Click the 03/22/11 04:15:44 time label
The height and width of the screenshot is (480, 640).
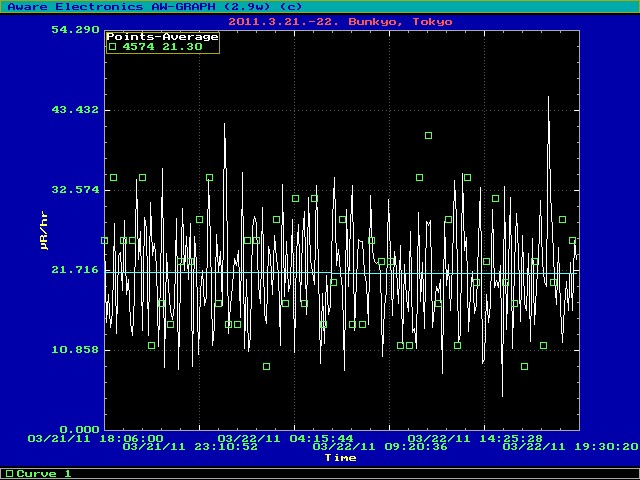click(x=285, y=438)
